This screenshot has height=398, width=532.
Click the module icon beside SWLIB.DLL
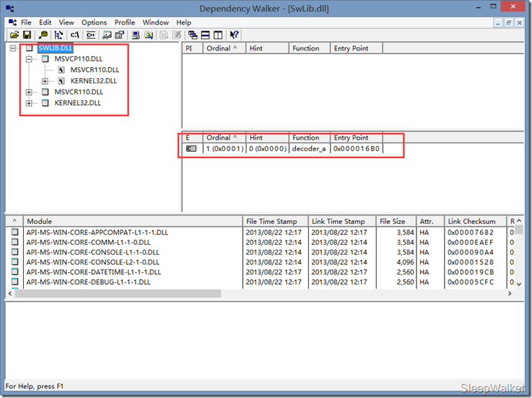(29, 48)
